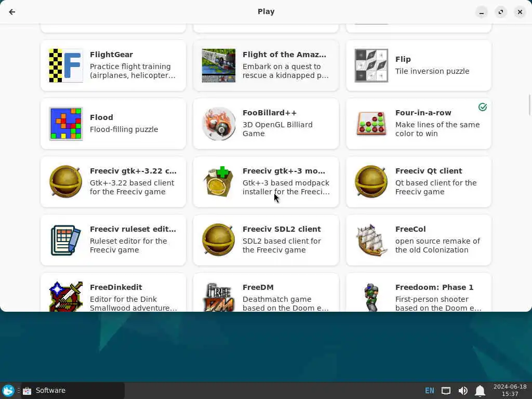Click the 'Gtk+-3 based modpack installer' description
Screen dimensions: 532x399
(286, 187)
